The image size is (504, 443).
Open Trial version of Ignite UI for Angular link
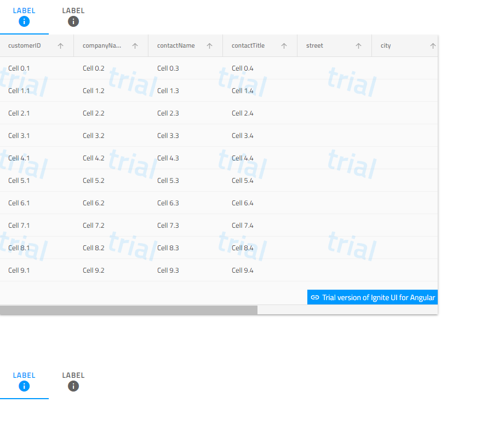pos(373,297)
